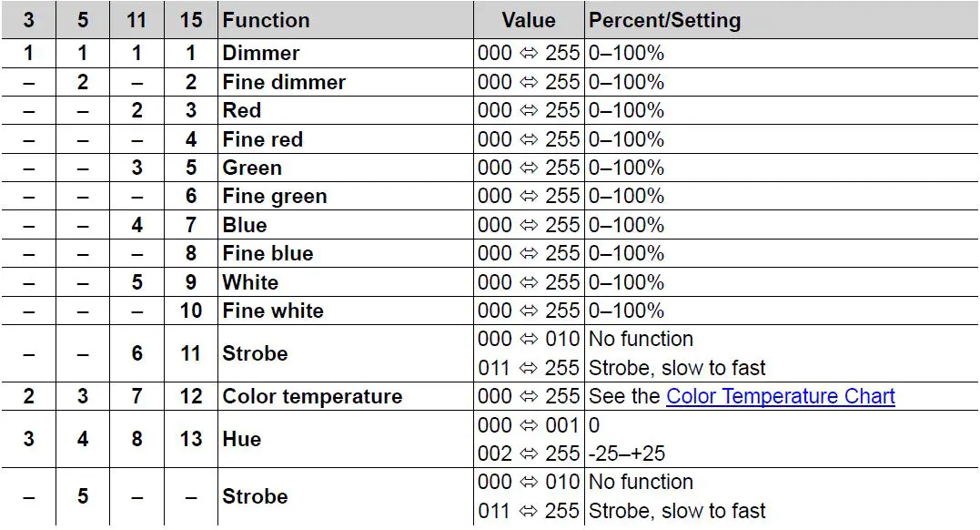Click the Red function cell
Screen dimensions: 980x530
(x=242, y=110)
